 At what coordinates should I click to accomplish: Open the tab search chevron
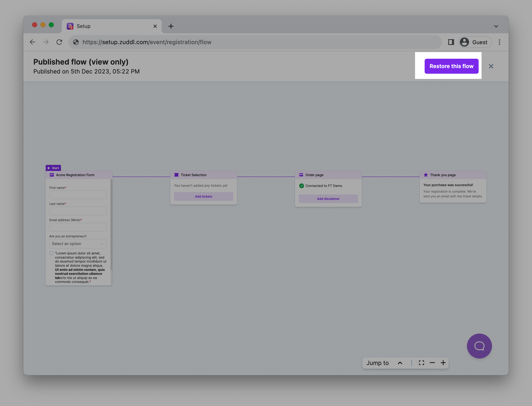[496, 26]
